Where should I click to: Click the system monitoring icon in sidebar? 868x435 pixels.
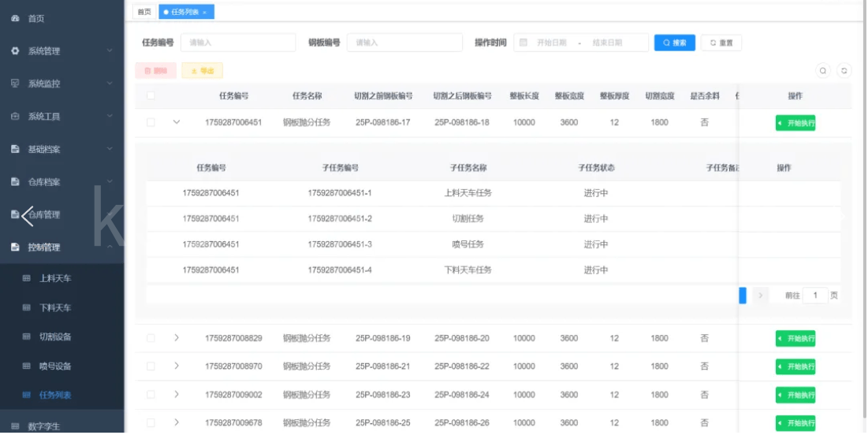click(x=15, y=84)
